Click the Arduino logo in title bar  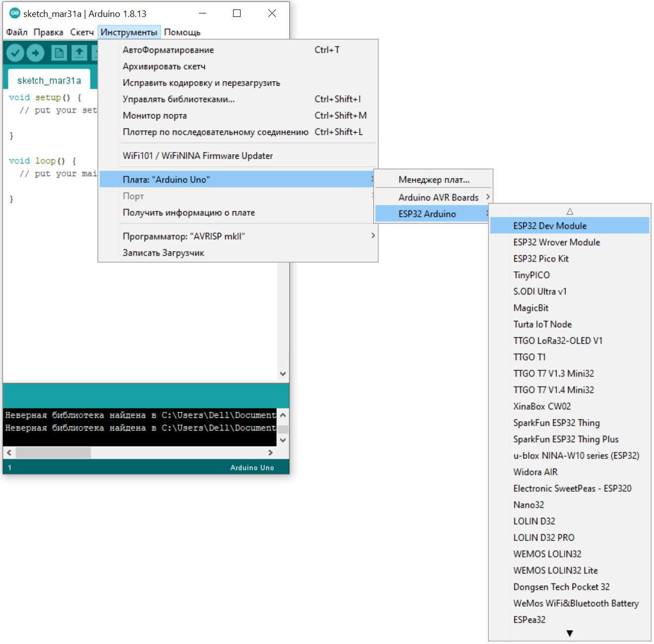coord(14,13)
